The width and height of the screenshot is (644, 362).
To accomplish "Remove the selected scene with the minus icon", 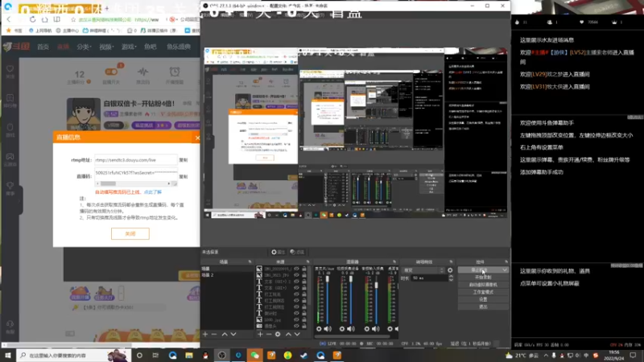I will click(x=214, y=334).
